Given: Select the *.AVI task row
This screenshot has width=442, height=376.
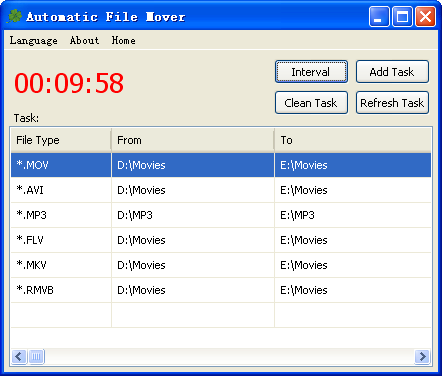Looking at the screenshot, I should pyautogui.click(x=221, y=190).
